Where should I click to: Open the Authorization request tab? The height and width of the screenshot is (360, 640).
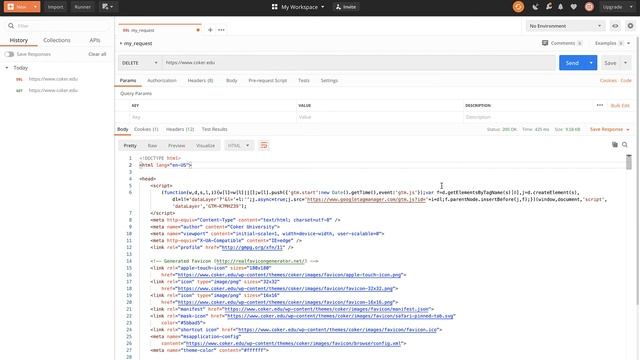[x=162, y=80]
